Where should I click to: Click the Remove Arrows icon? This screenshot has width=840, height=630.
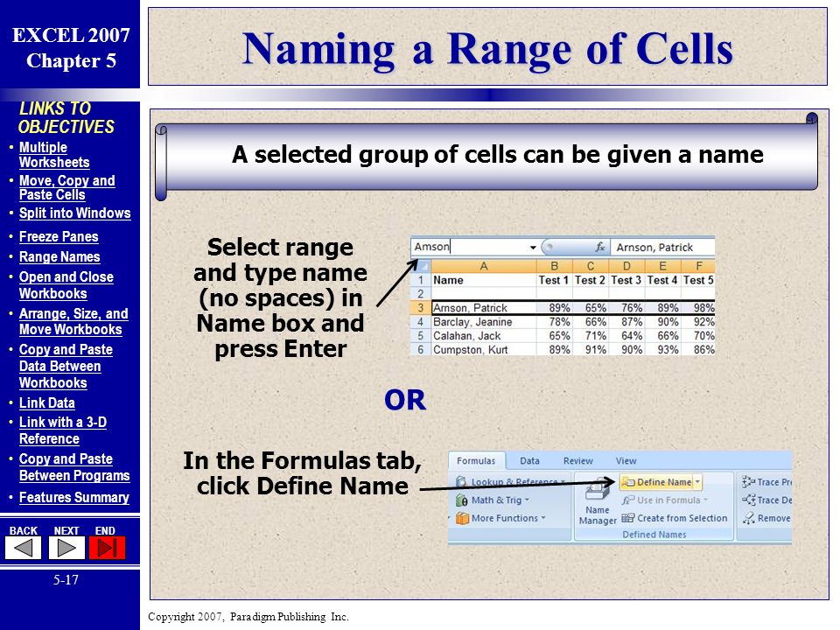click(x=748, y=518)
